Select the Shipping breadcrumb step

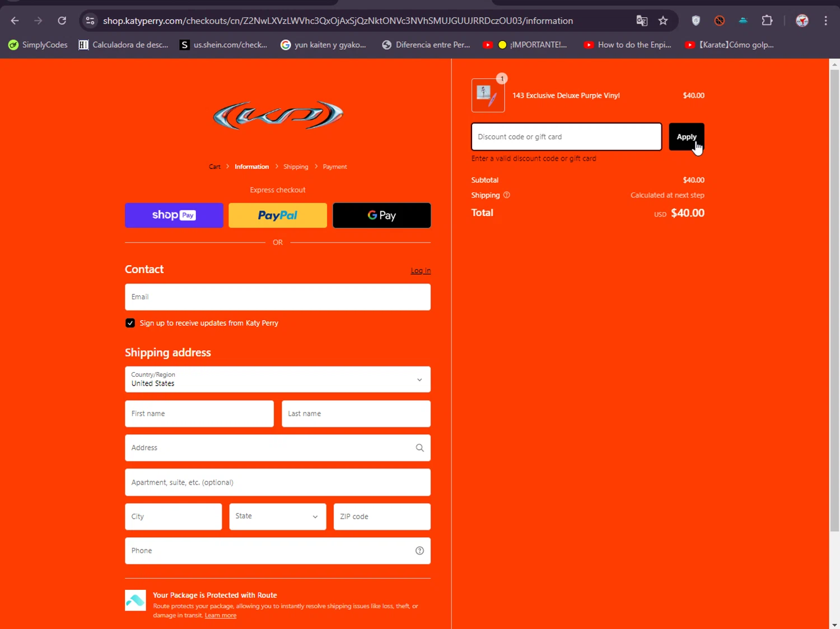pos(296,167)
